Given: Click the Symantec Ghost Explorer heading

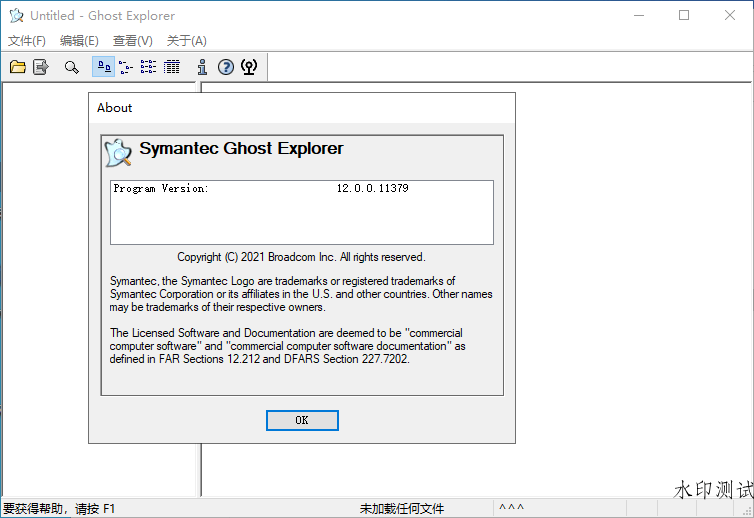Looking at the screenshot, I should [x=241, y=148].
